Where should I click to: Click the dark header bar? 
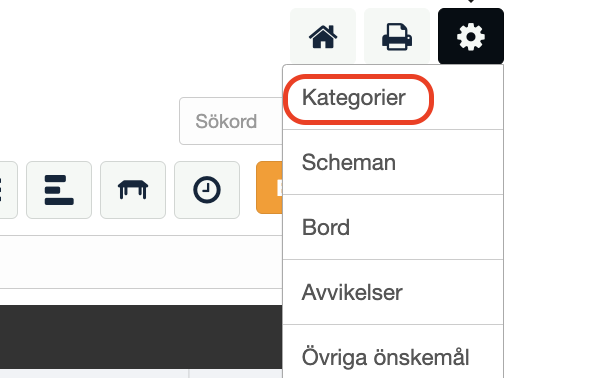tap(141, 337)
